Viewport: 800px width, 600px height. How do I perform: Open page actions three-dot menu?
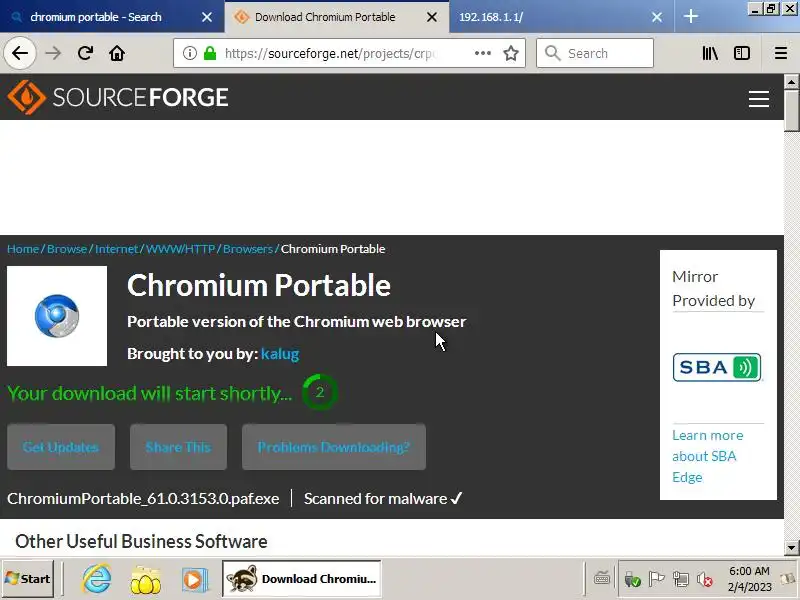(x=483, y=53)
